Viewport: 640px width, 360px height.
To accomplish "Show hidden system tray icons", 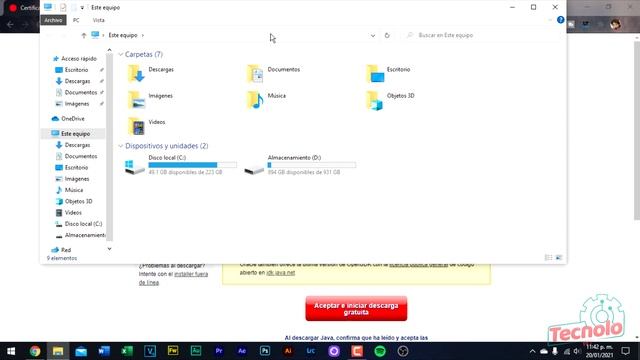I will 532,351.
